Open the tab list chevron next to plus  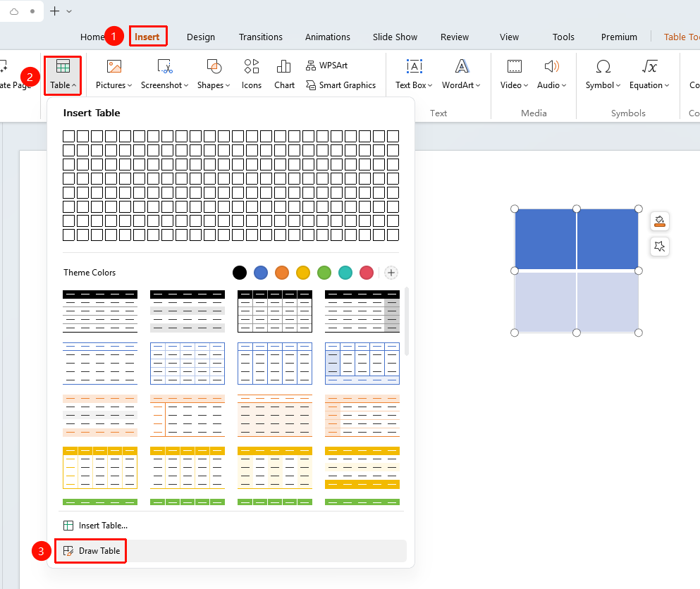coord(69,11)
